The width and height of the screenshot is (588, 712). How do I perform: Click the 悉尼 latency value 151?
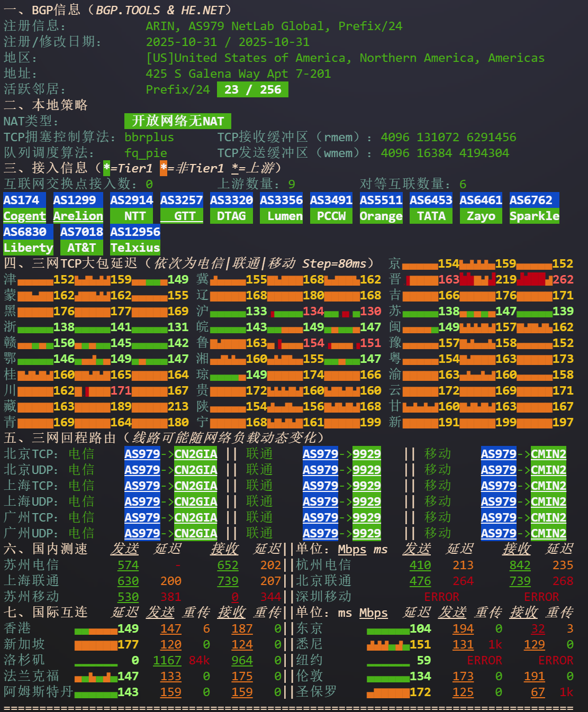420,644
